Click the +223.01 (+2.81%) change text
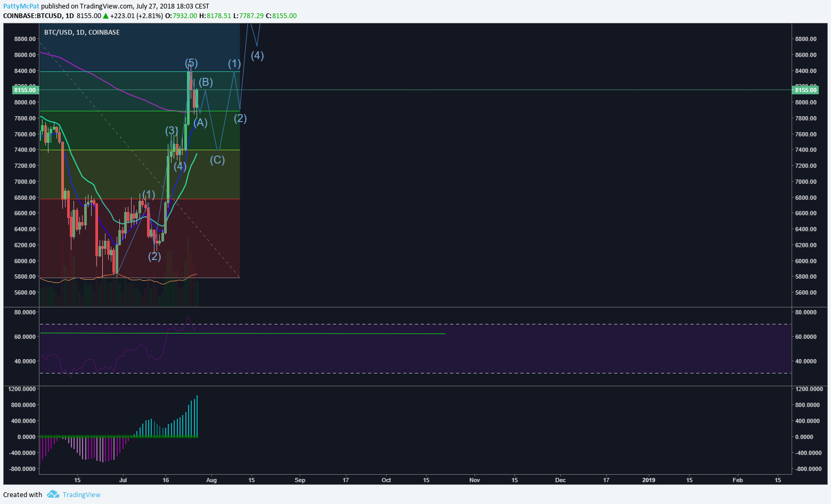 tap(136, 16)
